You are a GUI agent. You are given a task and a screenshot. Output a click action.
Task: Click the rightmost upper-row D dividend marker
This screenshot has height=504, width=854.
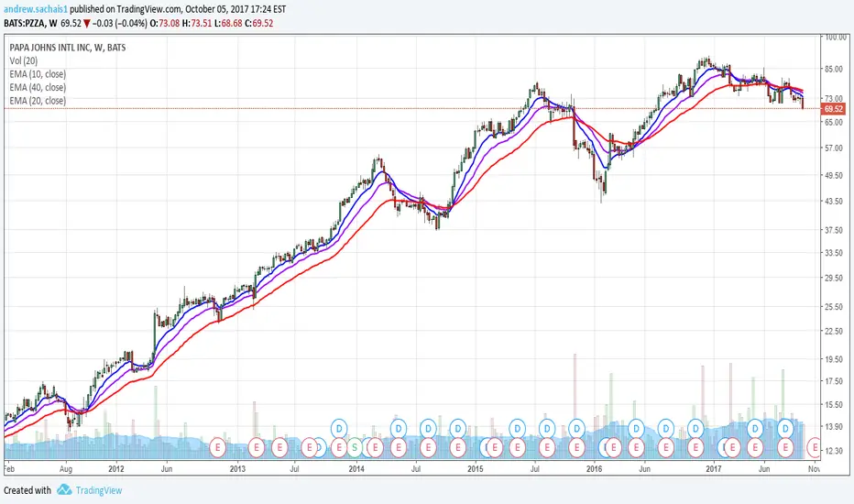[785, 428]
